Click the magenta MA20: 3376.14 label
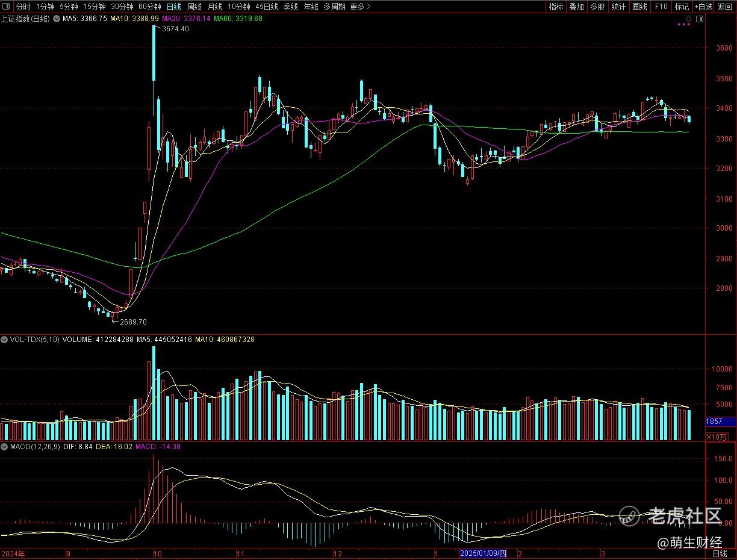This screenshot has width=737, height=560. (x=186, y=19)
